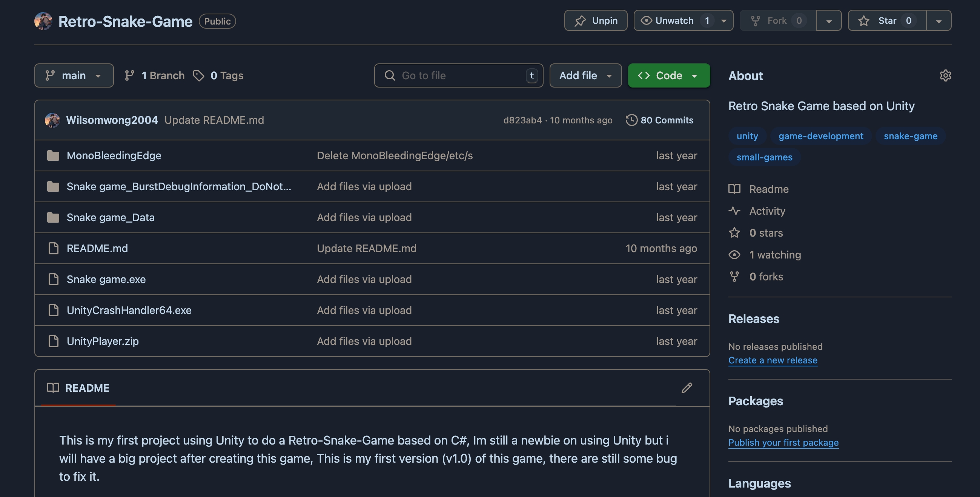Click Create a new release
Screen dimensions: 980x497
pyautogui.click(x=773, y=360)
